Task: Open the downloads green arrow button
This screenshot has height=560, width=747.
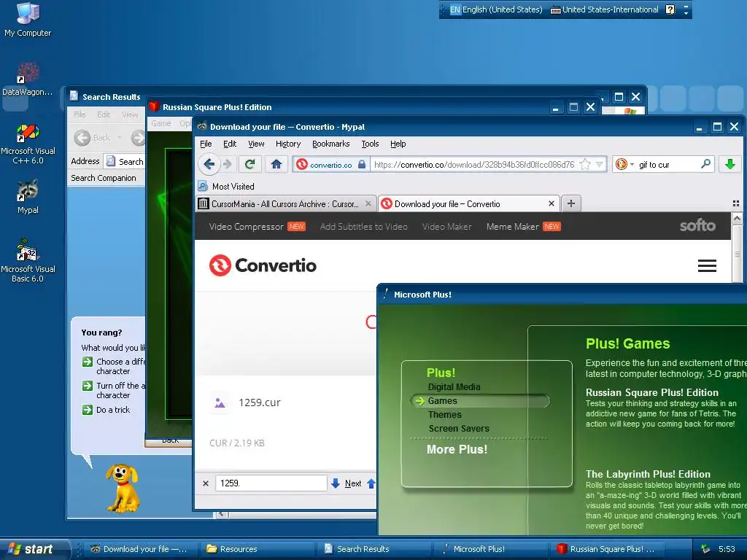Action: click(x=729, y=164)
